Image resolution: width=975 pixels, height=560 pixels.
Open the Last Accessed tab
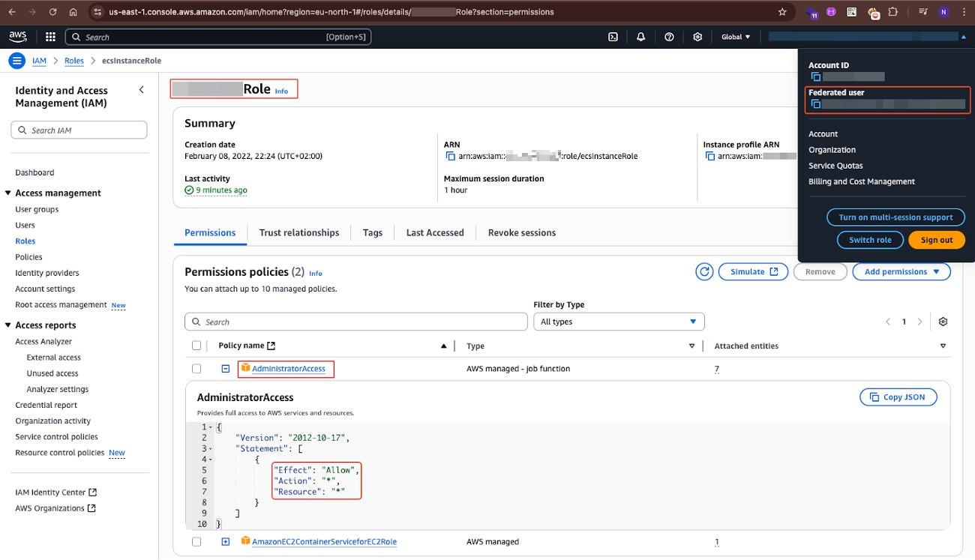coord(435,232)
